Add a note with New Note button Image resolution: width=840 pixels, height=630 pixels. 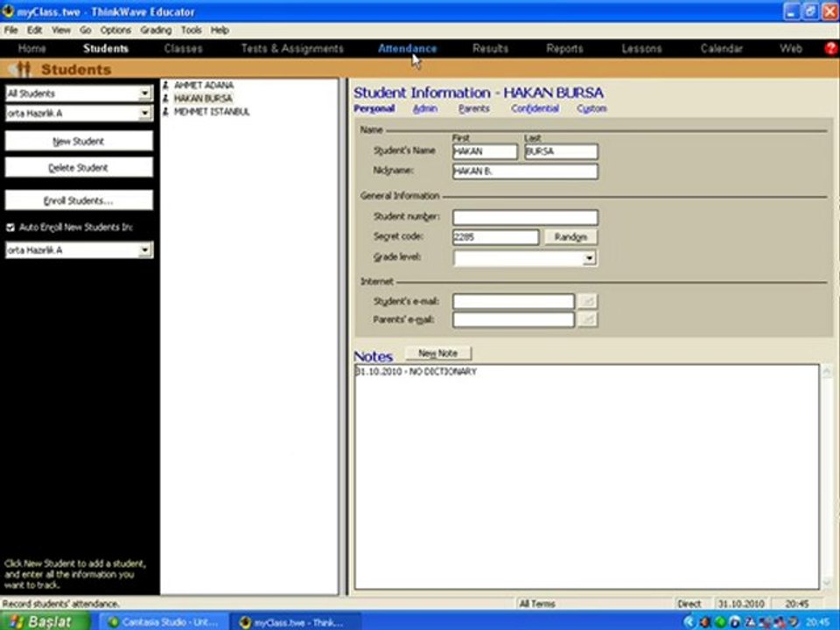tap(438, 353)
